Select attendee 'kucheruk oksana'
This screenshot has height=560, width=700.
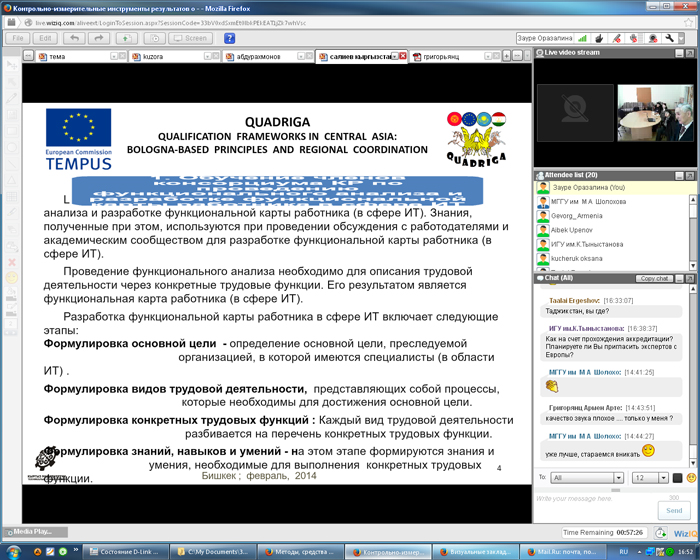[x=612, y=259]
